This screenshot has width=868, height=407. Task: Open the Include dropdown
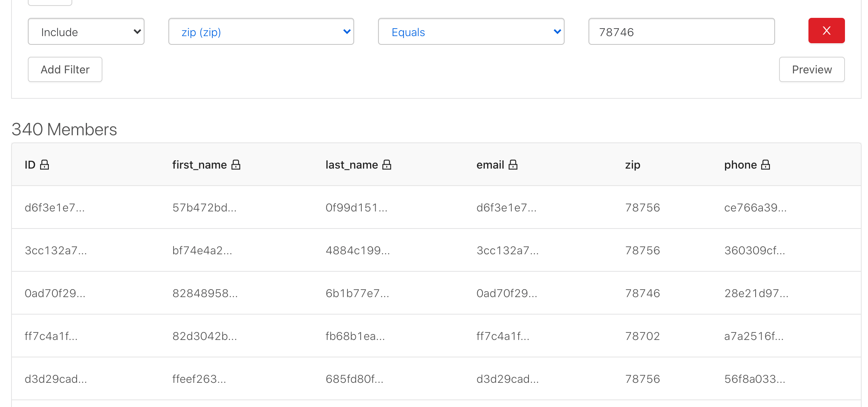86,32
